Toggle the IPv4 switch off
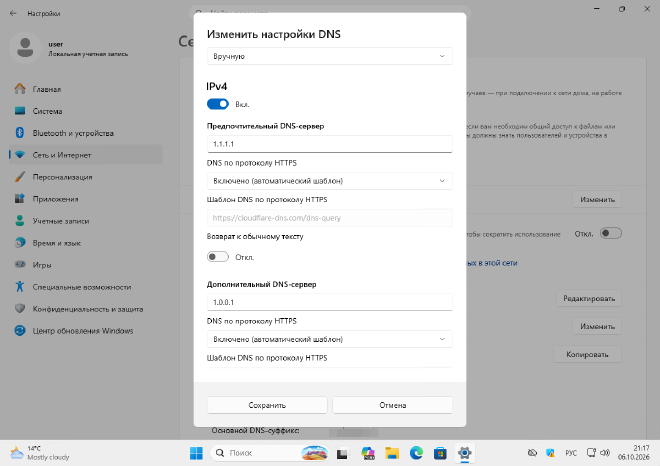660x466 pixels. point(218,104)
